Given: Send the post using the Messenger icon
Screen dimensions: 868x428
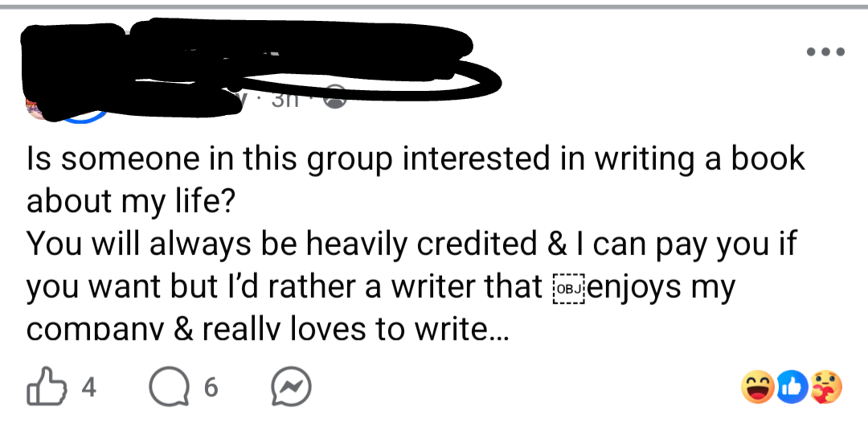Looking at the screenshot, I should (x=289, y=388).
